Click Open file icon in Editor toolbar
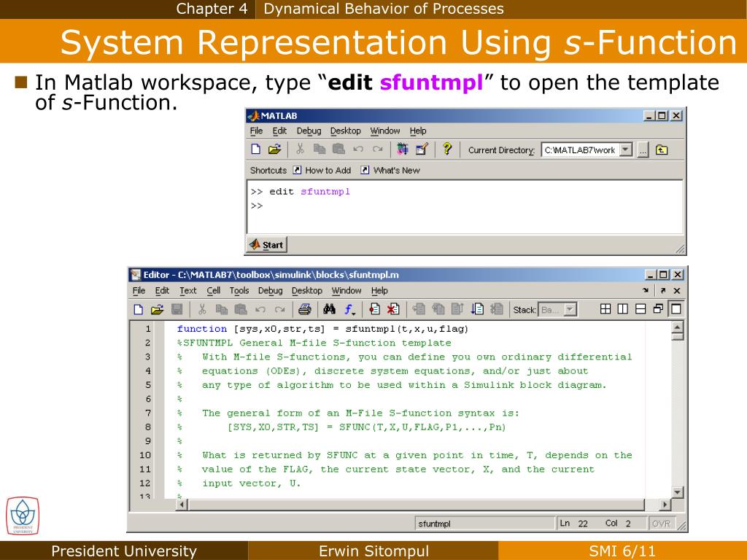This screenshot has width=747, height=560. click(x=158, y=309)
